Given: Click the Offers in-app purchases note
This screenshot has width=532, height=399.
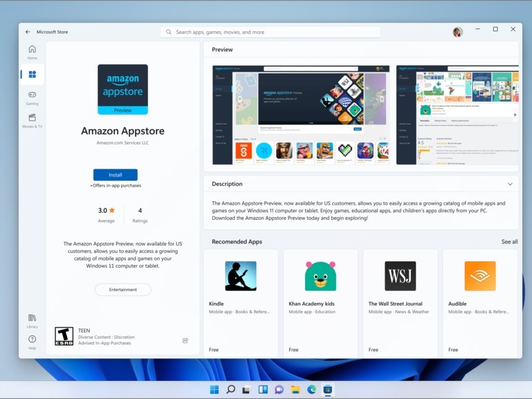Looking at the screenshot, I should coord(116,185).
